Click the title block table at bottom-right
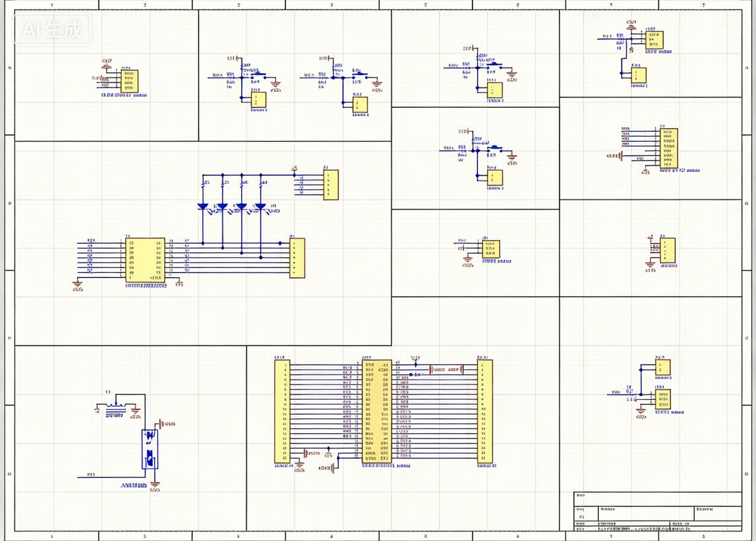The height and width of the screenshot is (541, 756). (x=657, y=511)
